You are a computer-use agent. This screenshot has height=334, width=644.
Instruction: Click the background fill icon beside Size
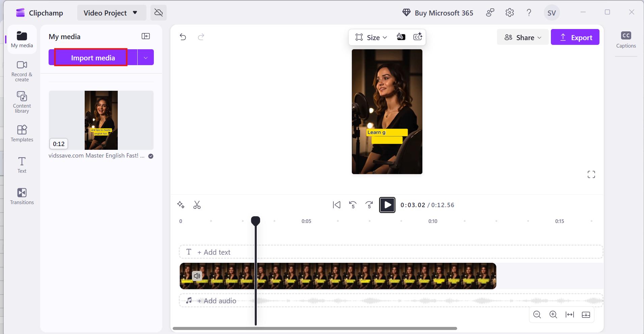point(401,37)
